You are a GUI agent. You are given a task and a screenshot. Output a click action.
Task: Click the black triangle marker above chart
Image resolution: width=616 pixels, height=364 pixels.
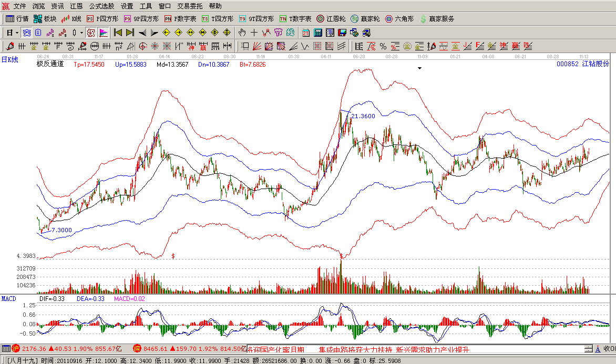click(419, 68)
